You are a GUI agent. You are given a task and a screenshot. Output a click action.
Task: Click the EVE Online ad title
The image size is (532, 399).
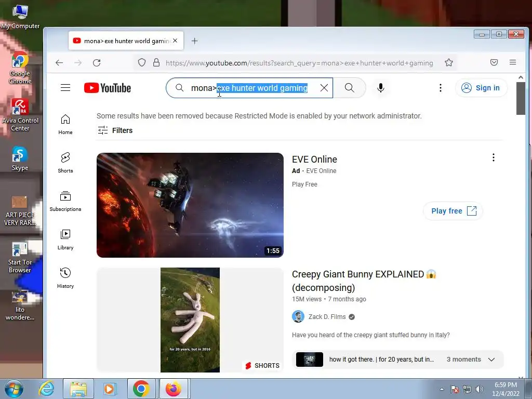pyautogui.click(x=314, y=159)
